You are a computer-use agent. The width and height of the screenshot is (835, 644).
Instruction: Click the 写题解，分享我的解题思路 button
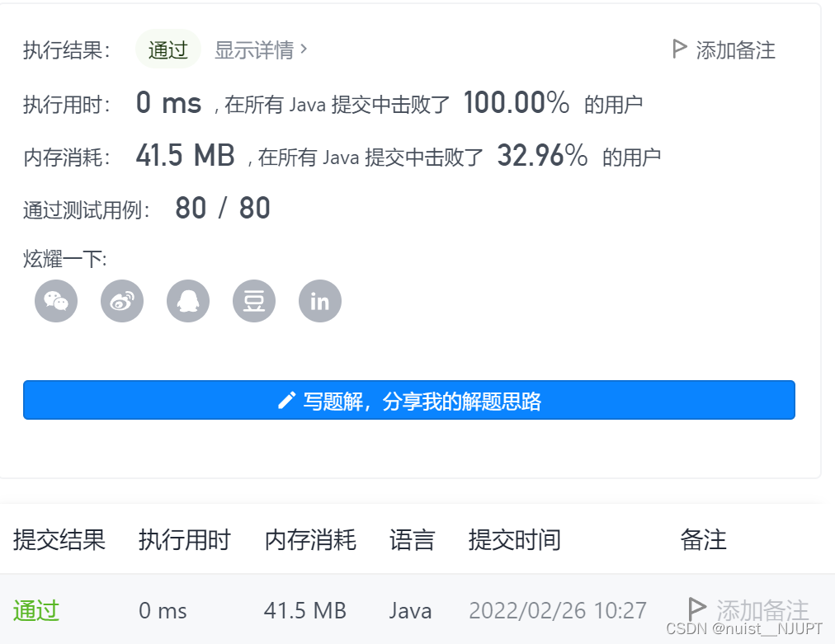409,400
